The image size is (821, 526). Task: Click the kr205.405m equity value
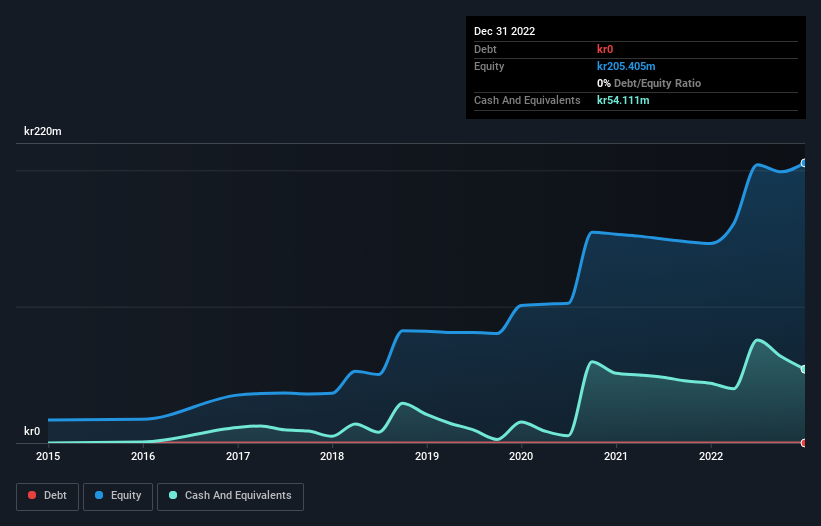coord(626,66)
